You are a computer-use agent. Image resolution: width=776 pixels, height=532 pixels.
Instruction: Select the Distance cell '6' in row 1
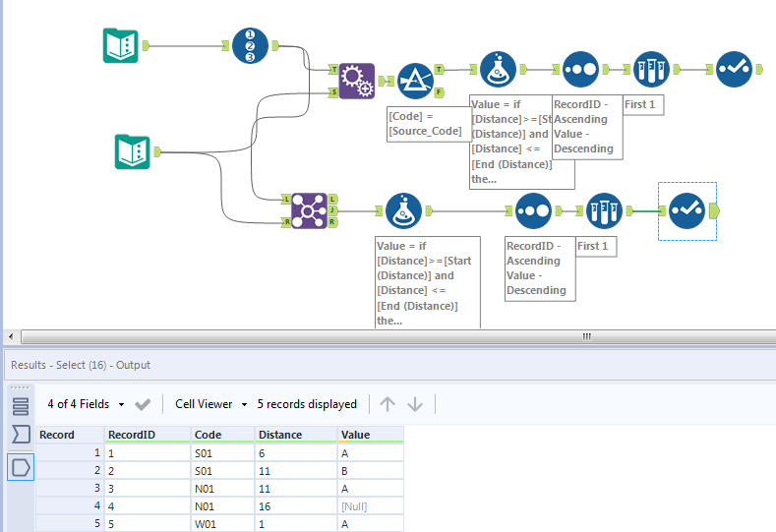coord(296,452)
